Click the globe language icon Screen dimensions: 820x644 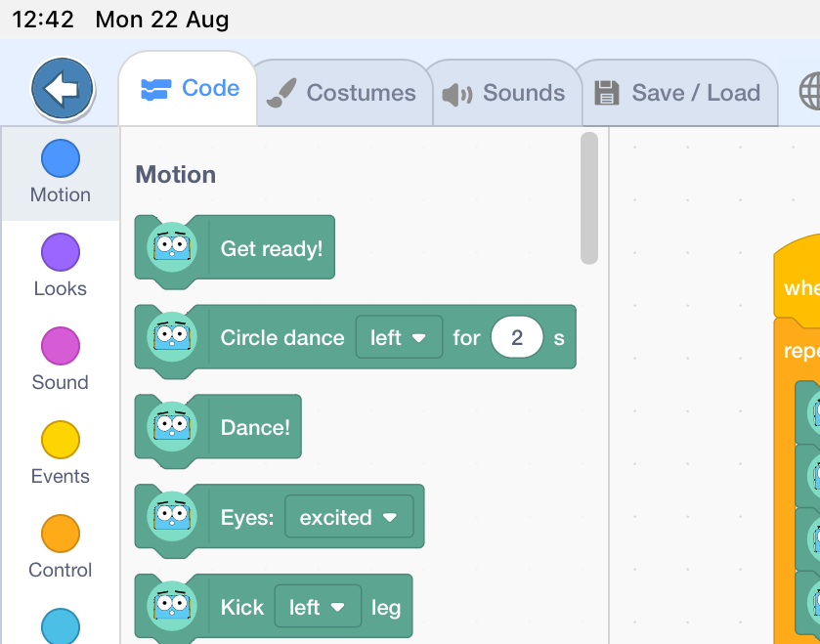[x=809, y=93]
